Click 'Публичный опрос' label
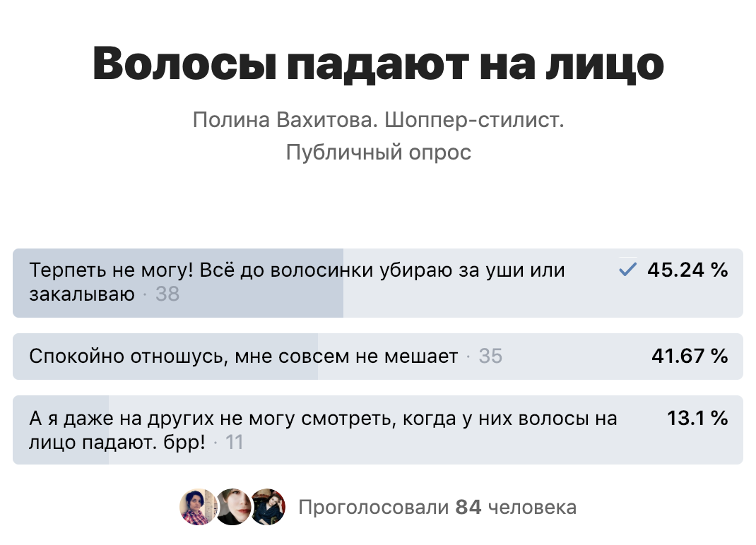This screenshot has width=756, height=545. (x=378, y=152)
